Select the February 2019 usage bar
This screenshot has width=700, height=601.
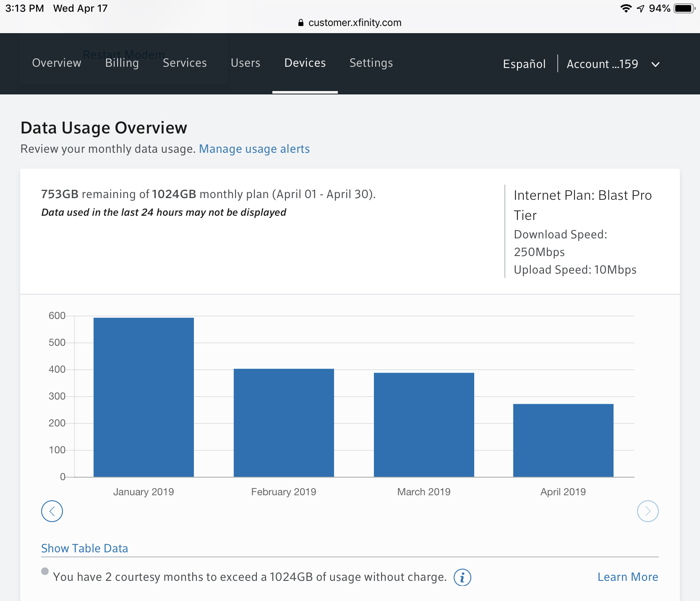284,423
